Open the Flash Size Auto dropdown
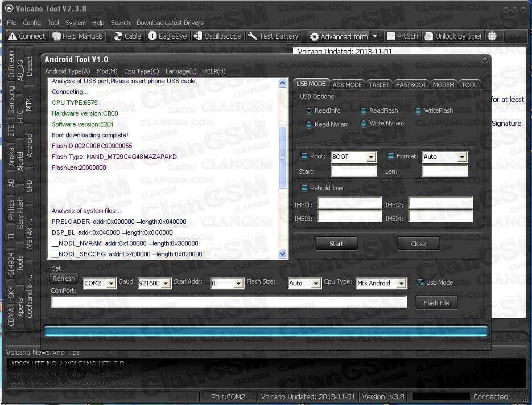532x405 pixels. click(316, 283)
